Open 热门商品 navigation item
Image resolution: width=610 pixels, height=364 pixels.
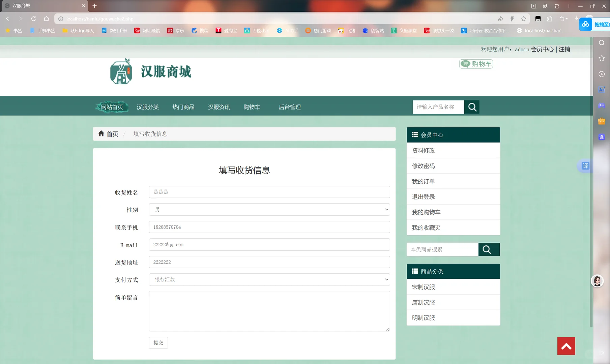[183, 107]
